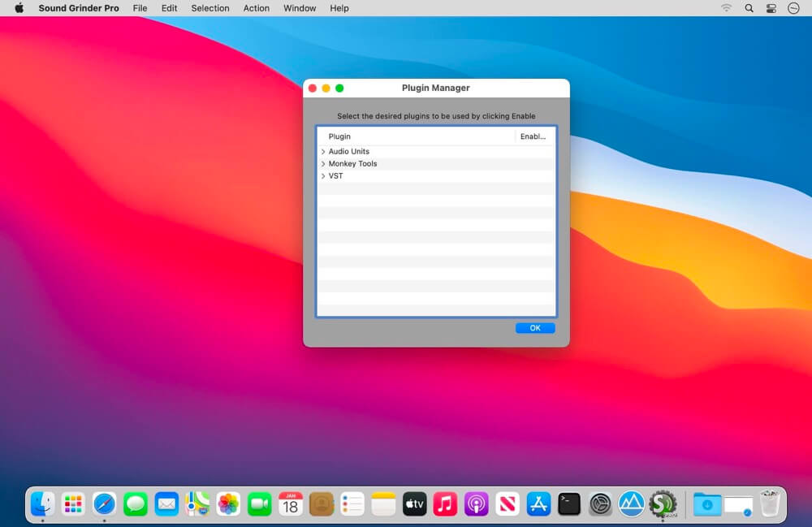Open News from the Dock

[x=508, y=503]
